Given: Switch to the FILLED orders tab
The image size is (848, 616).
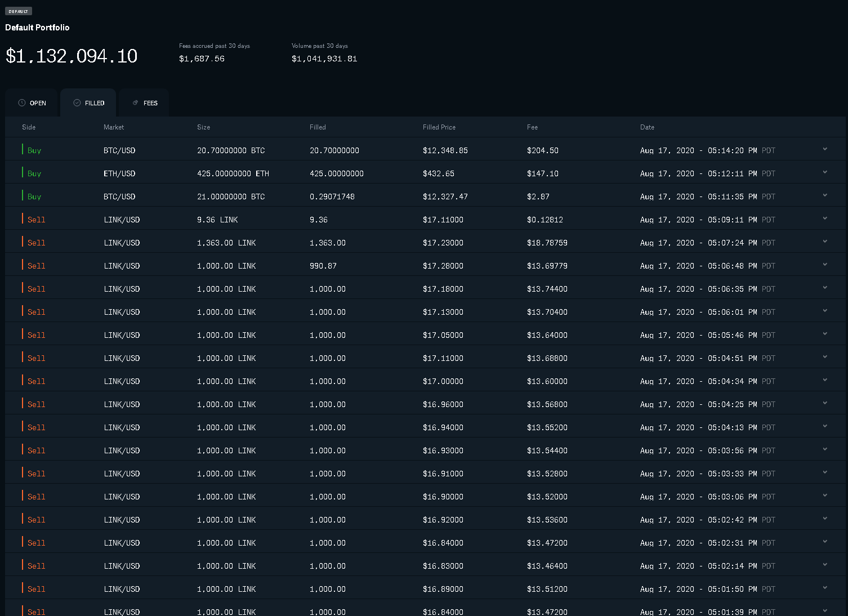Looking at the screenshot, I should 88,103.
